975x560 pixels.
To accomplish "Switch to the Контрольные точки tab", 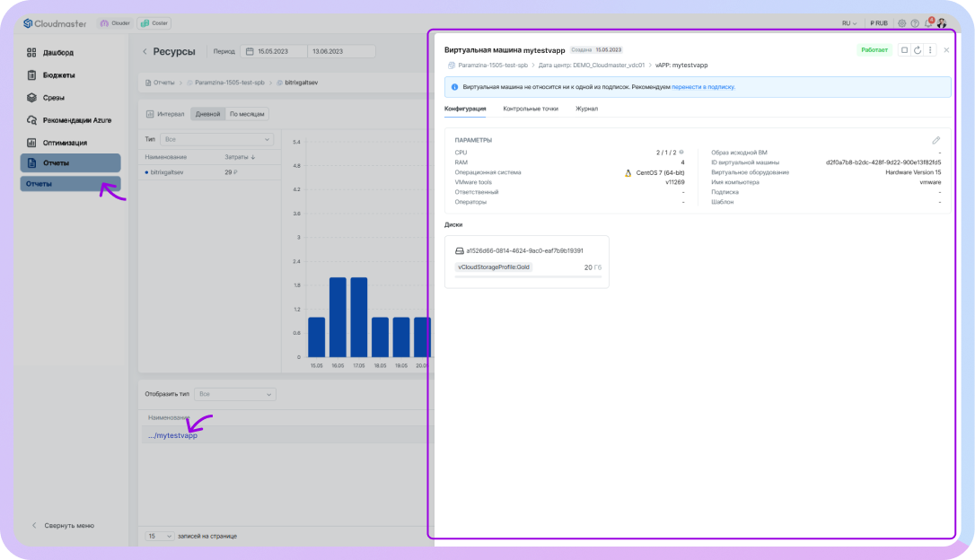I will [x=530, y=109].
